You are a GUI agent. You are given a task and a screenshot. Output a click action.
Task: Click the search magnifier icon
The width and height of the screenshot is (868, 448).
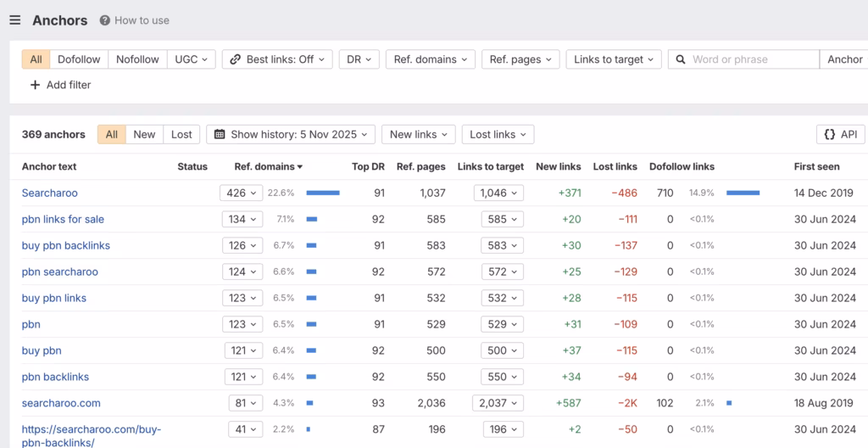pyautogui.click(x=681, y=59)
